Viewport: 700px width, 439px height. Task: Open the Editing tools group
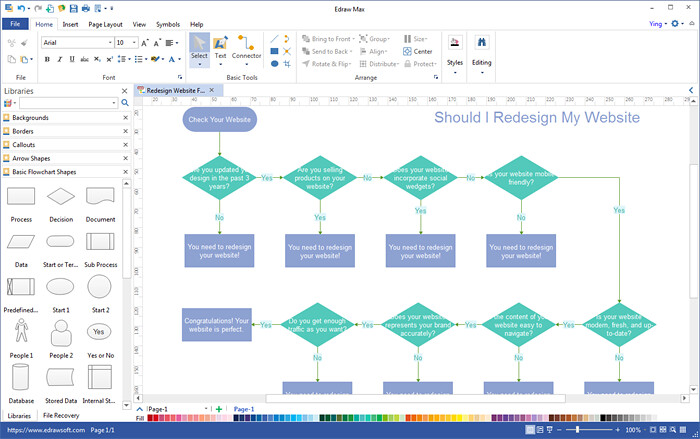481,50
